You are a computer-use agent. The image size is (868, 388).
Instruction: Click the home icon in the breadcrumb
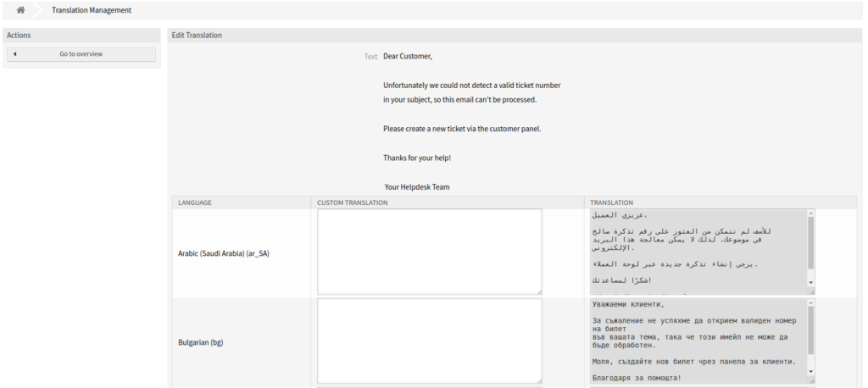pos(20,10)
